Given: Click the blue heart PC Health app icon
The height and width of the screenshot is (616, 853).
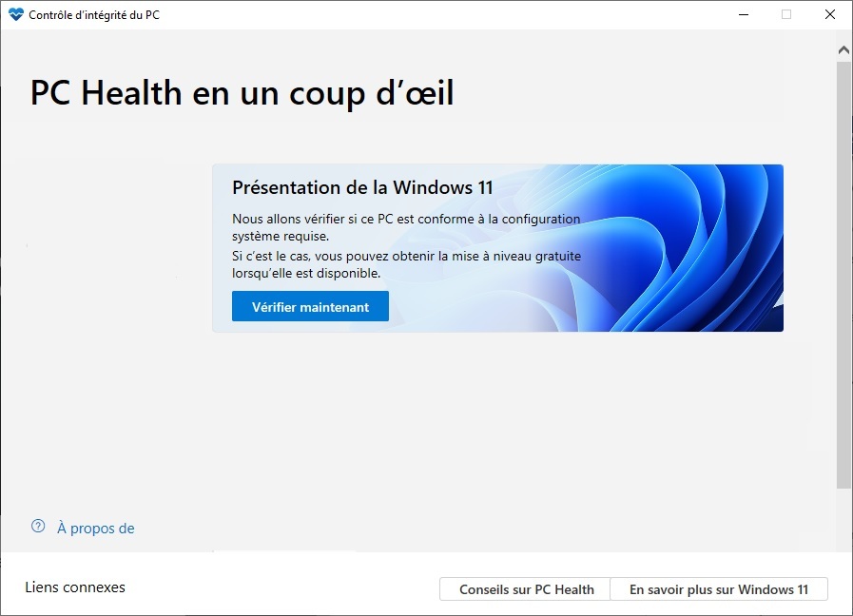Looking at the screenshot, I should tap(16, 14).
